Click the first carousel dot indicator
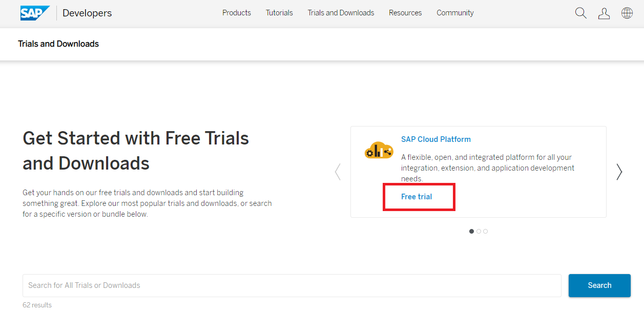The image size is (644, 312). click(471, 231)
